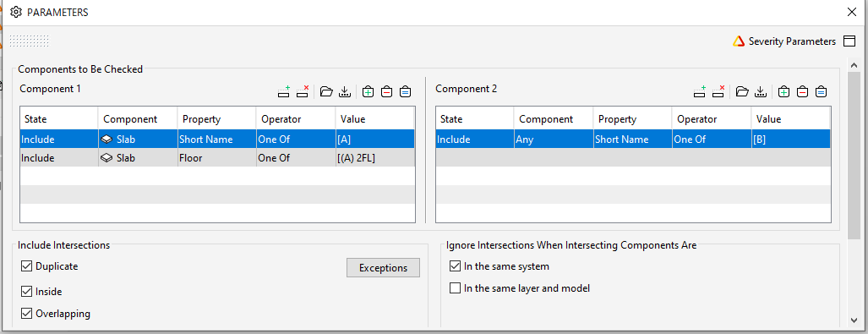868x334 pixels.
Task: Click Component 1 Value column header
Action: coord(374,118)
